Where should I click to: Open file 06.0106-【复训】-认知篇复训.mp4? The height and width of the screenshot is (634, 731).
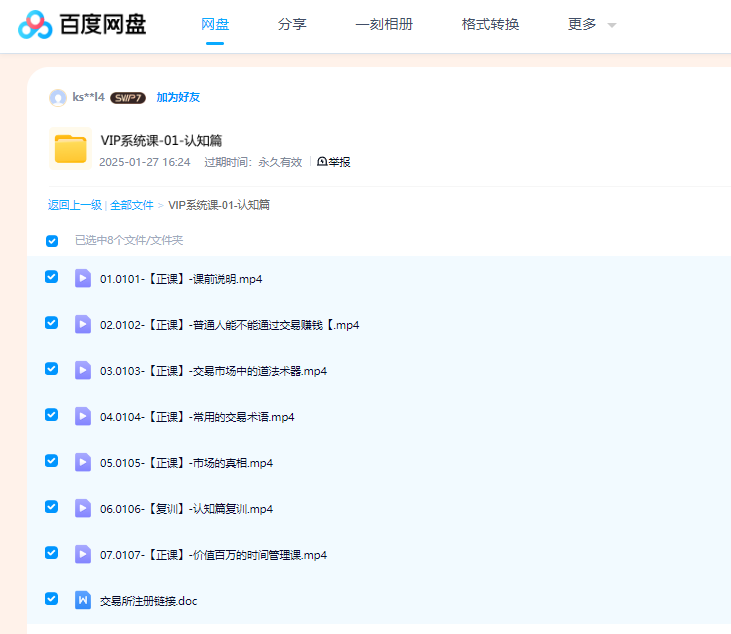coord(186,510)
